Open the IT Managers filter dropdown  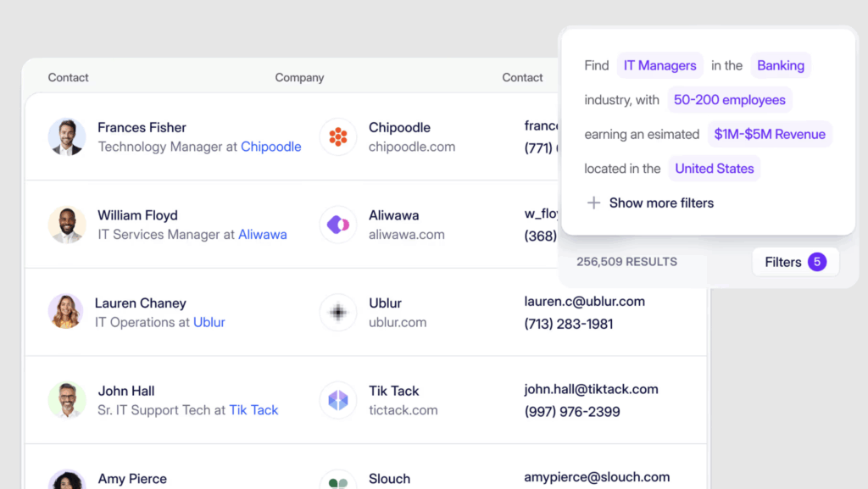[x=659, y=65]
